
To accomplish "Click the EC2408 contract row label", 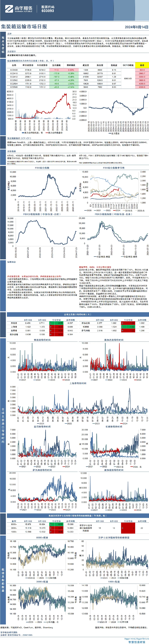I will (x=14, y=70).
